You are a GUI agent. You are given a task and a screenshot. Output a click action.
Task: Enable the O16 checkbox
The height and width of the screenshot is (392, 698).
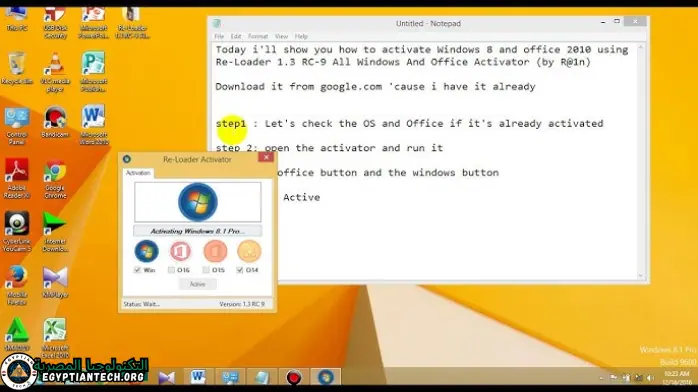(171, 270)
